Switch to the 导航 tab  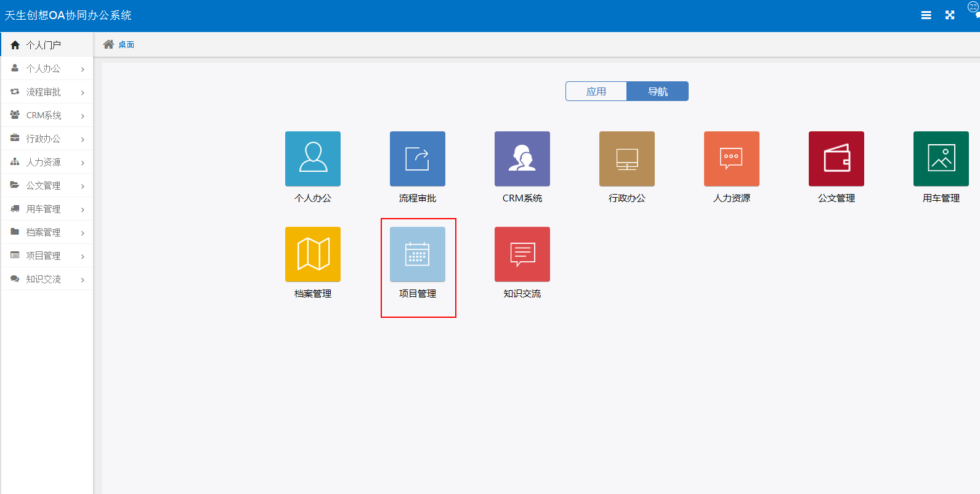[x=658, y=91]
